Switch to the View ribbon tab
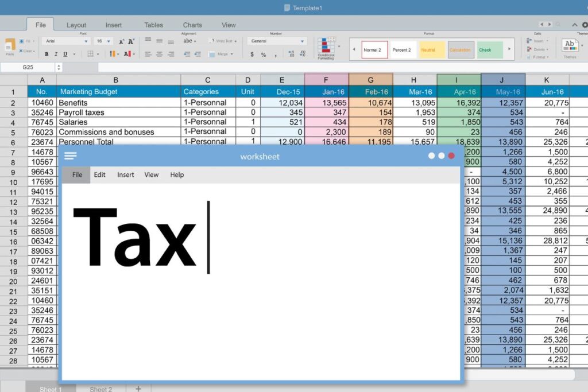Viewport: 588px width, 392px height. pos(229,25)
